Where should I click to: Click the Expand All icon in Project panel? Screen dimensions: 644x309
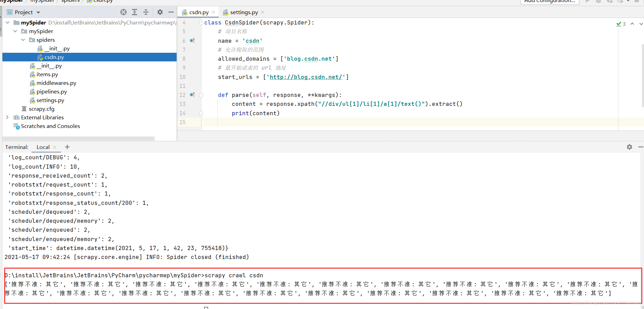[135, 12]
